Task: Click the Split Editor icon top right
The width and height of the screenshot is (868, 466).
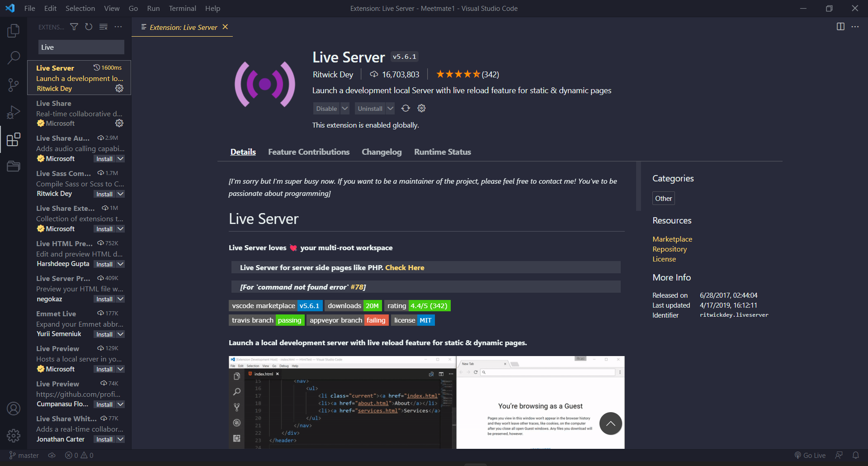Action: 840,27
